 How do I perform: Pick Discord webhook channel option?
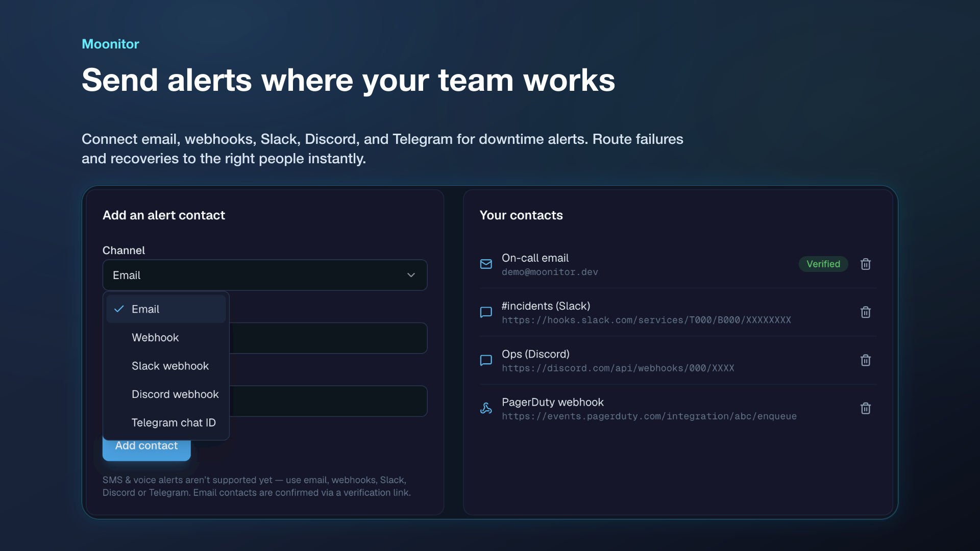tap(166, 394)
